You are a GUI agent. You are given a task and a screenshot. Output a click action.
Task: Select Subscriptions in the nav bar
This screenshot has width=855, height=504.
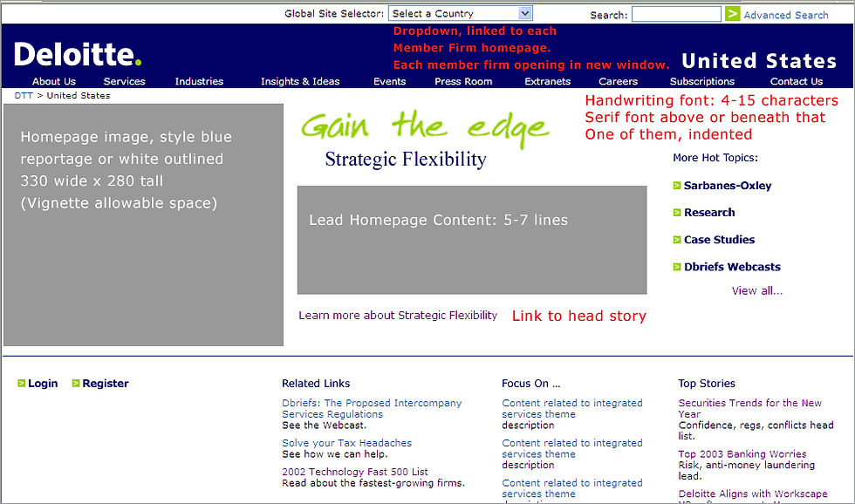pyautogui.click(x=702, y=81)
